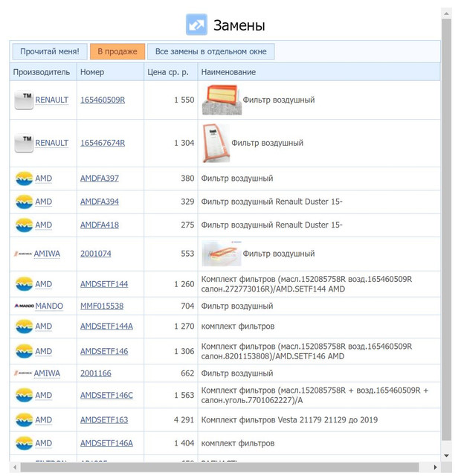The height and width of the screenshot is (476, 461).
Task: View AMIWA filter photo for 2001074
Action: point(222,254)
